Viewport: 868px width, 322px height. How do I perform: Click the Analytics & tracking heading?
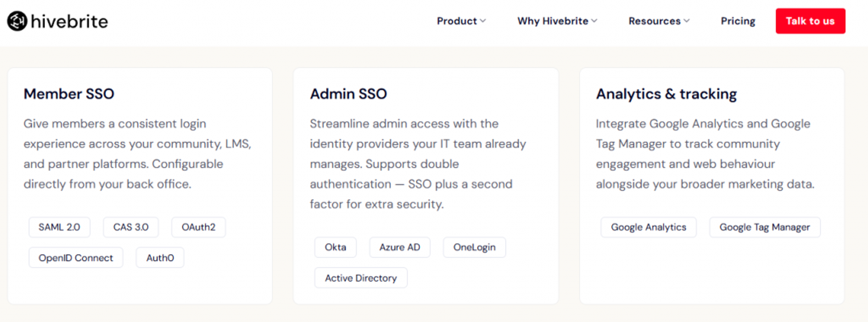(666, 94)
